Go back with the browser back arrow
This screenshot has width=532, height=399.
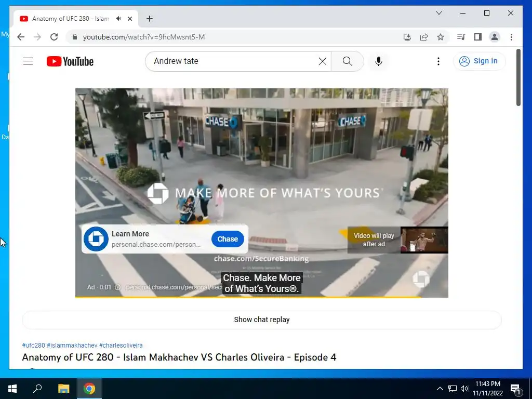click(21, 37)
